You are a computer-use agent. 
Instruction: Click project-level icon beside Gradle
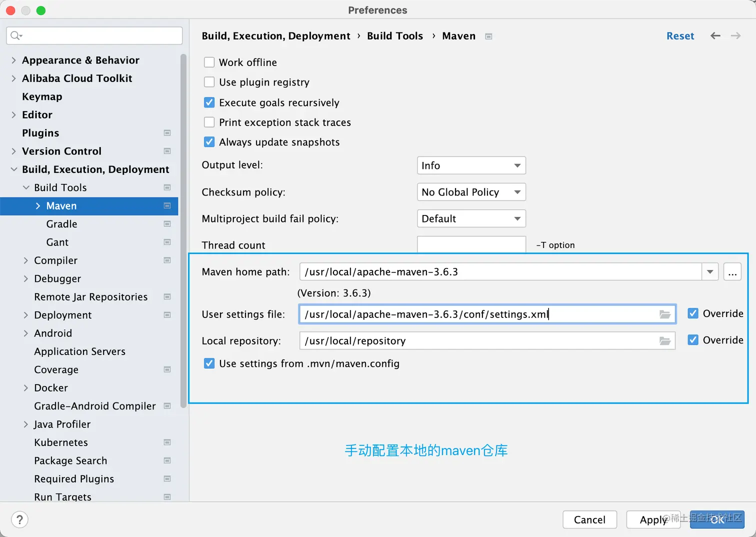pyautogui.click(x=167, y=224)
